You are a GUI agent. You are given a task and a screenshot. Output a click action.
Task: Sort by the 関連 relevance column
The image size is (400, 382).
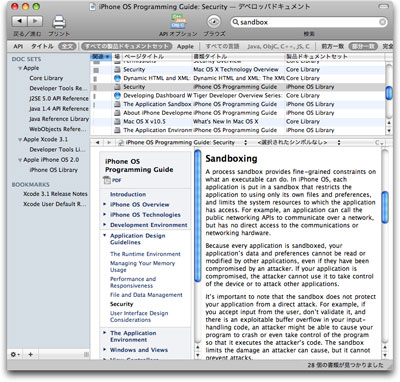tap(100, 57)
